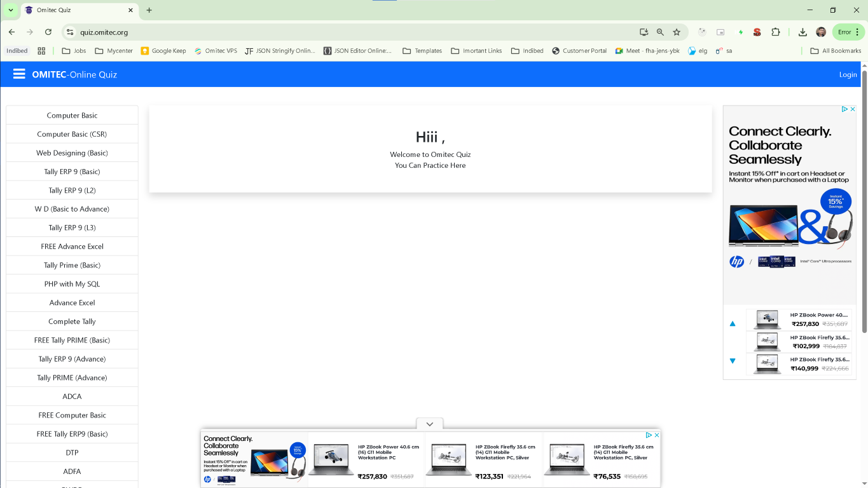
Task: Open the PHP with My SQL quiz
Action: (x=72, y=284)
